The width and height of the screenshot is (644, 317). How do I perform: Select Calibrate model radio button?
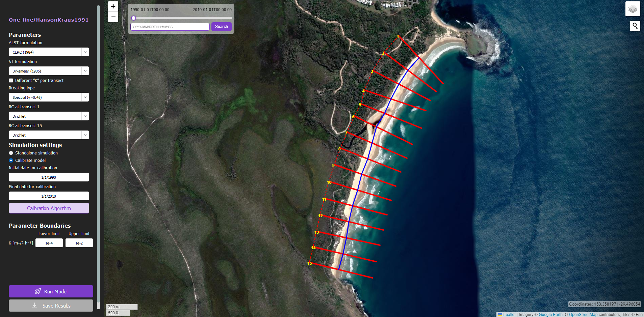[x=11, y=161]
